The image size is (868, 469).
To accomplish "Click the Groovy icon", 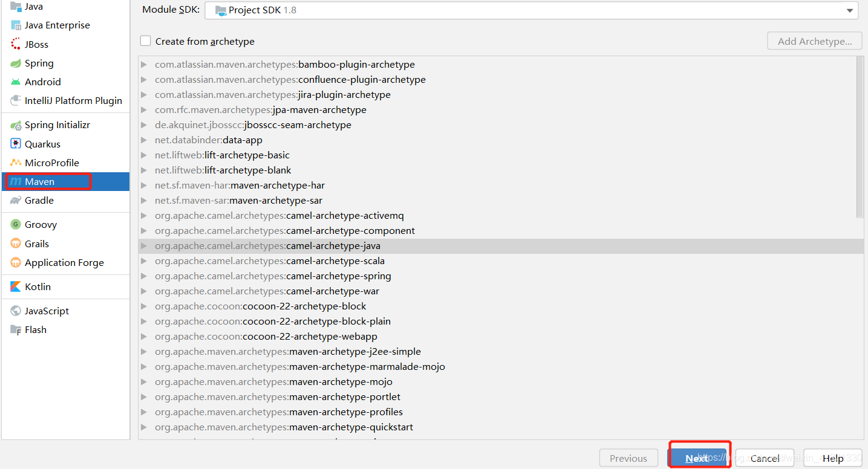I will (16, 225).
